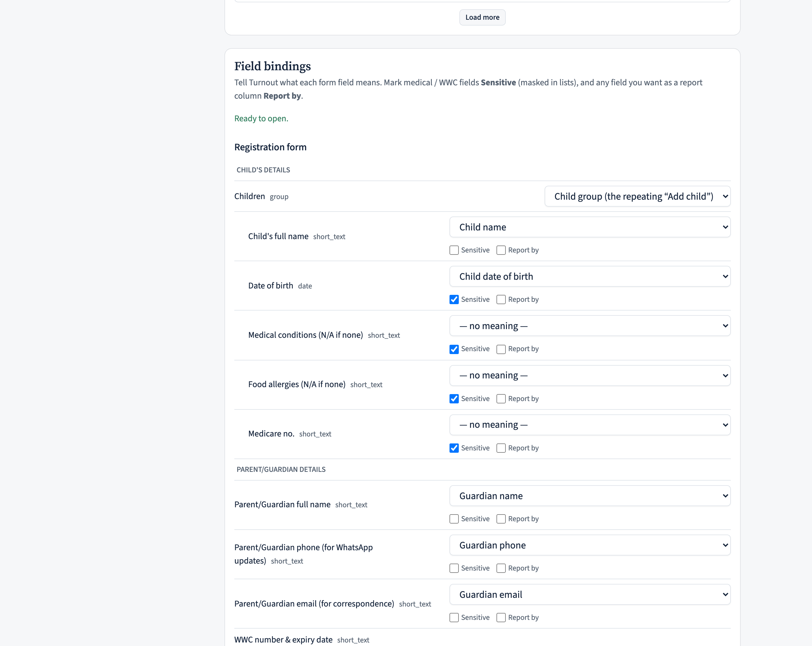The image size is (812, 646).
Task: Tick Sensitive for Child's full name
Action: click(x=454, y=250)
